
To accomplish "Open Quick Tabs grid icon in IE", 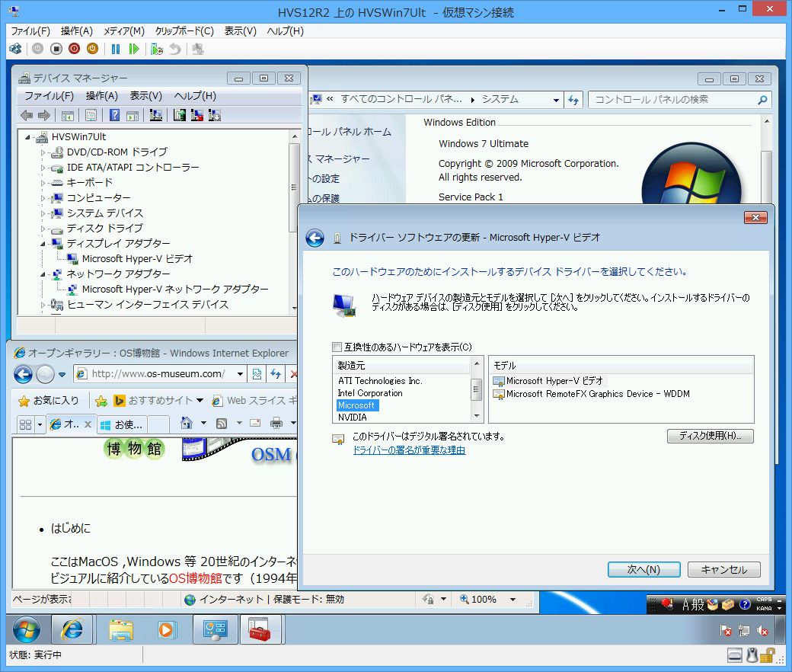I will point(25,424).
